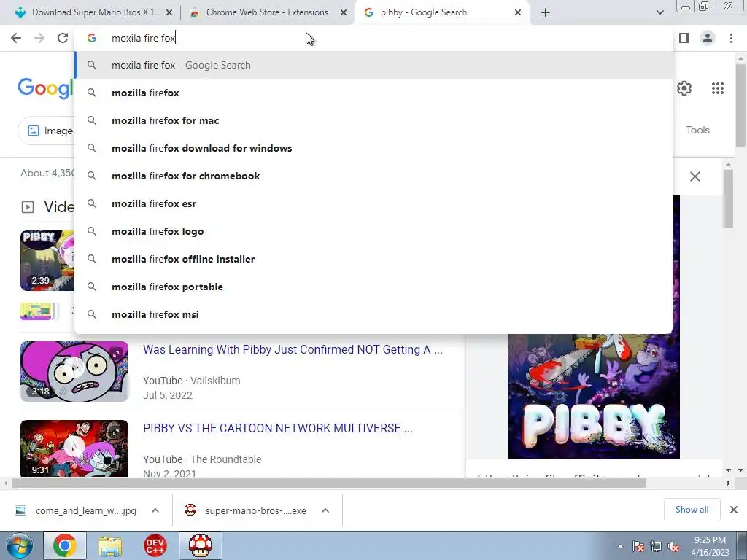Go back using the back arrow
Viewport: 747px width, 560px height.
[x=16, y=38]
